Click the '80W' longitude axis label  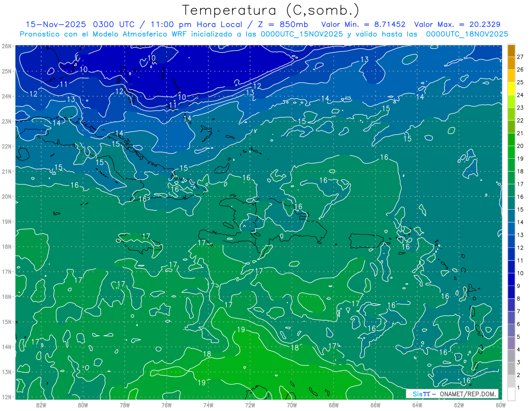click(x=83, y=405)
